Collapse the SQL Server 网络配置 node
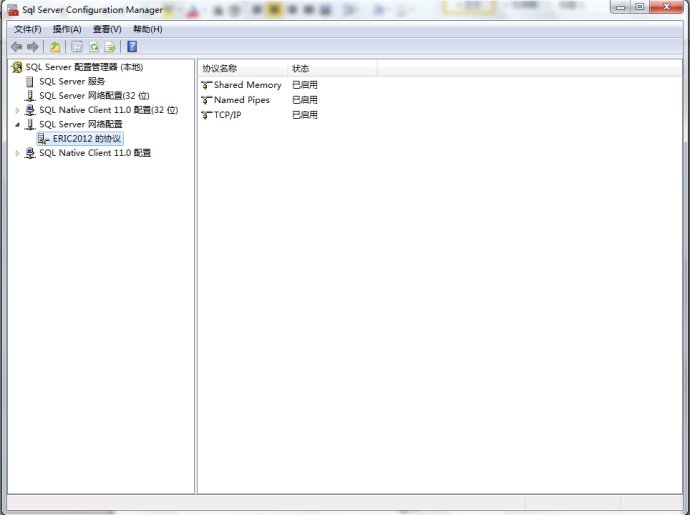690x515 pixels. pyautogui.click(x=17, y=125)
